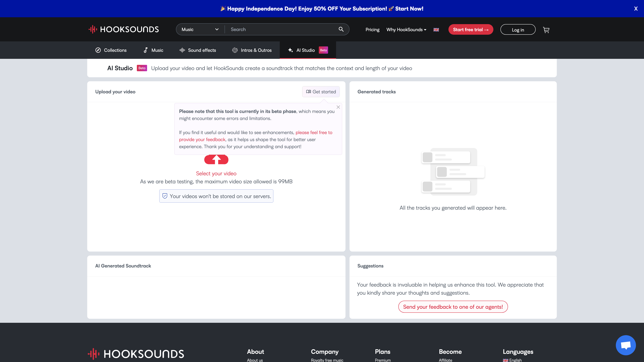
Task: Open the Sound effects tab
Action: tap(198, 50)
